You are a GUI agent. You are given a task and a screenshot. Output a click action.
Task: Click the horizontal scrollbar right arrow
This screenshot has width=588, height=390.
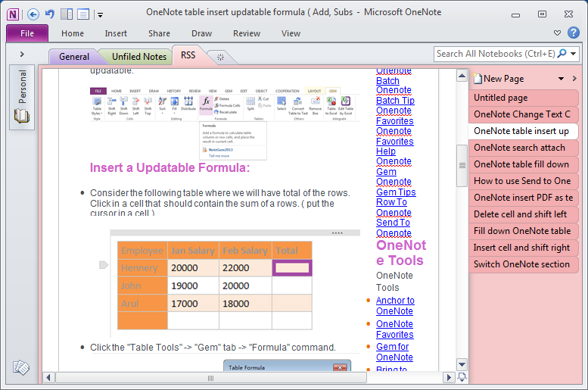(x=448, y=377)
